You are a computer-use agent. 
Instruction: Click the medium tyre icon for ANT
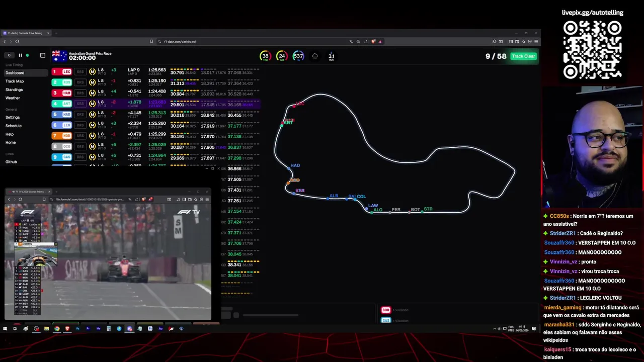coord(92,104)
